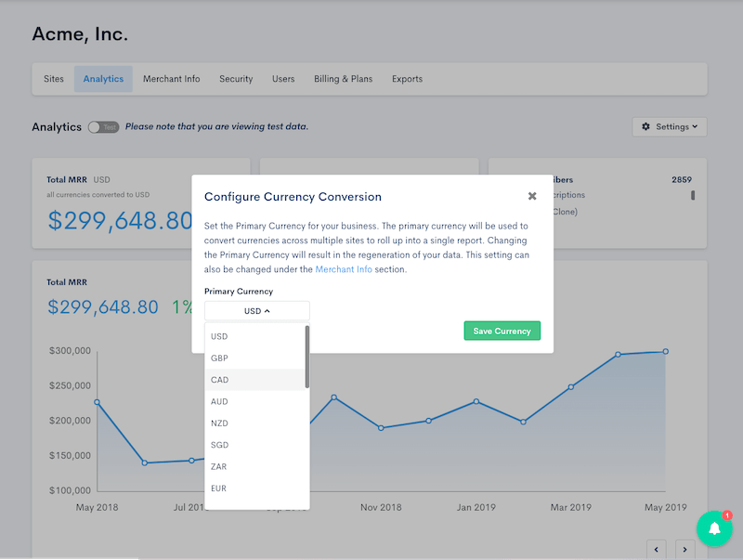The height and width of the screenshot is (560, 743).
Task: Open the Settings dropdown
Action: 669,127
